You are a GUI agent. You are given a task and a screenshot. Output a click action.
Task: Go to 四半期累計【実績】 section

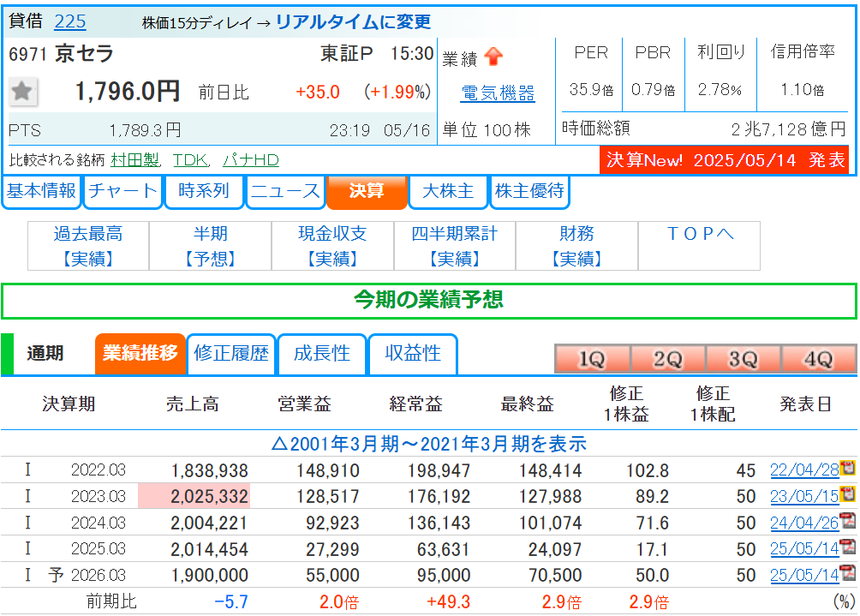(x=455, y=246)
